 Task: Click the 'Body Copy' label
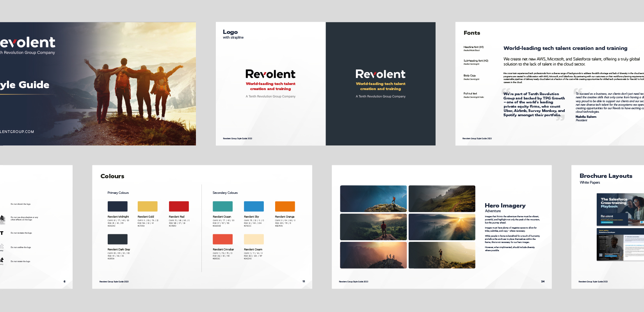coord(470,76)
